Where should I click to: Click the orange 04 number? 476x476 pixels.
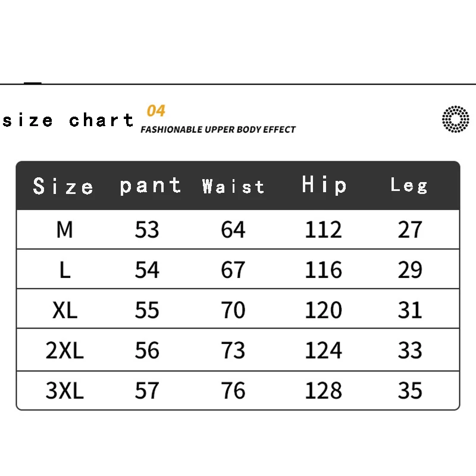coord(156,111)
